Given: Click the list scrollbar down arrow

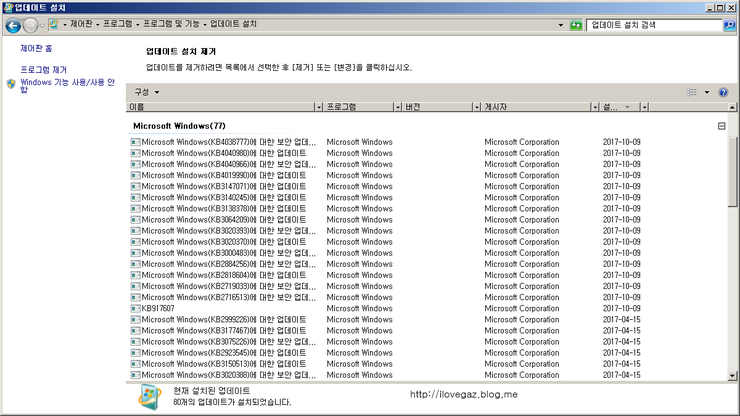Looking at the screenshot, I should (732, 376).
